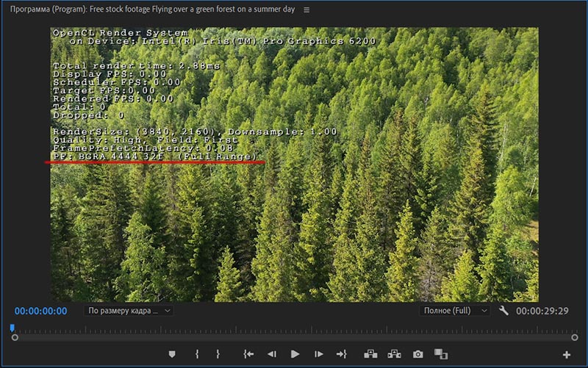Screen dimensions: 588x368
Task: Click the 'Scheduler FPS: 0.00' overlay line
Action: (117, 82)
